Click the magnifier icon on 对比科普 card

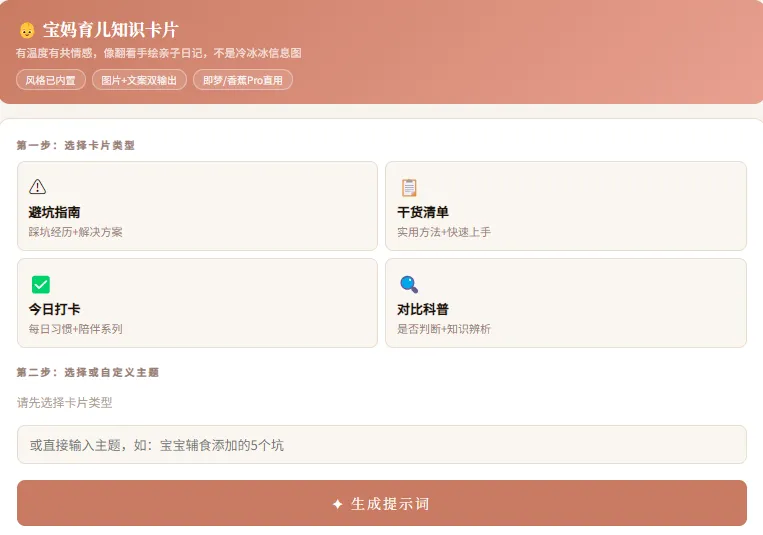408,284
